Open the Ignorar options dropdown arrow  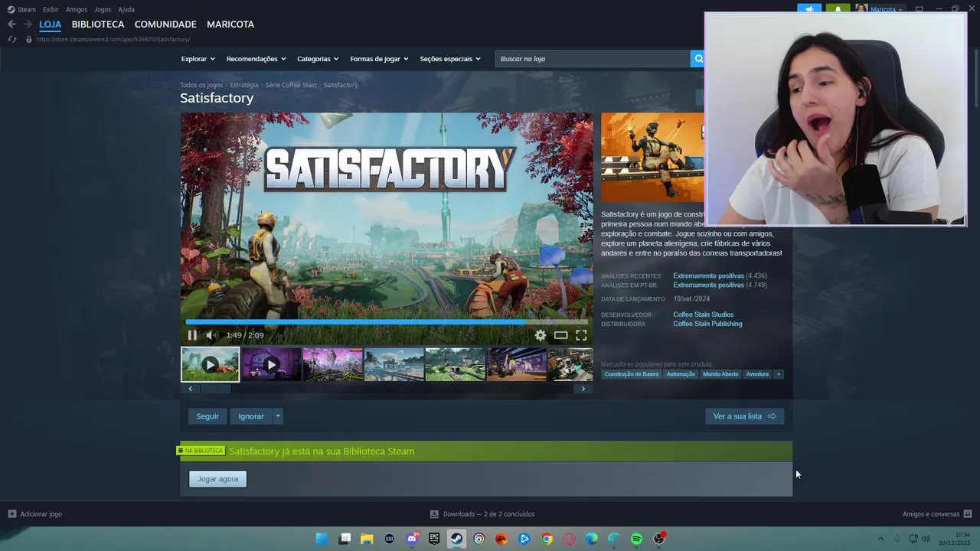click(278, 416)
